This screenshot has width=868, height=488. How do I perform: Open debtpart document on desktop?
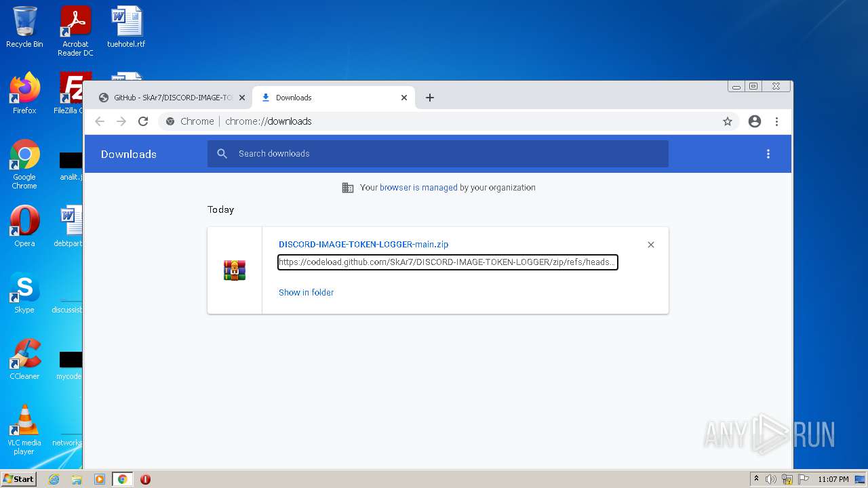[69, 226]
